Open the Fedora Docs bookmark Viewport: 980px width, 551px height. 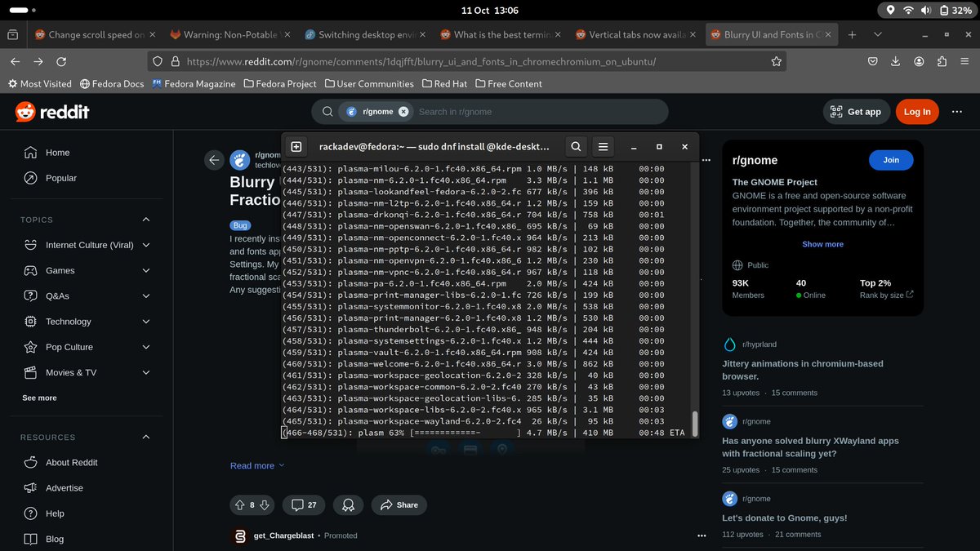point(112,83)
